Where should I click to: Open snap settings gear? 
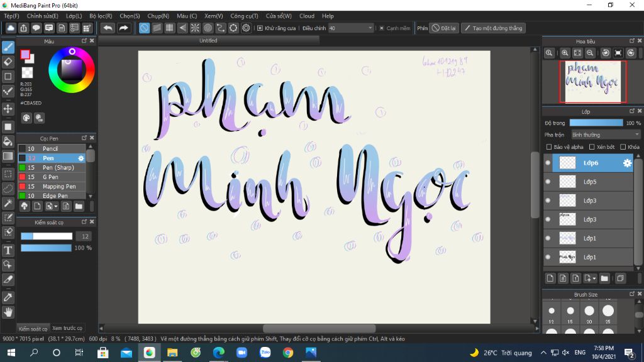tap(246, 28)
